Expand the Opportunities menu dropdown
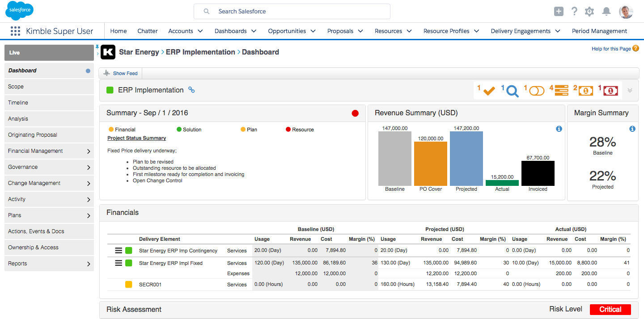 click(x=313, y=31)
